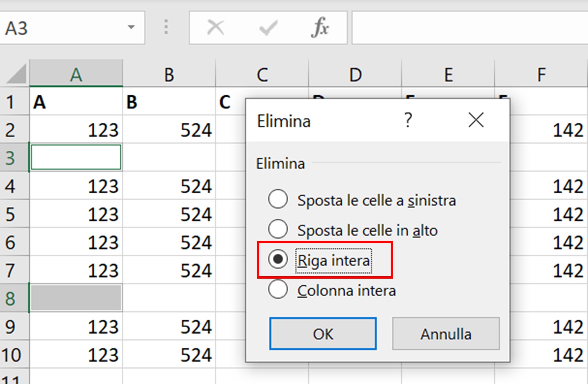
Task: Click cell A2 with value 123
Action: [76, 129]
